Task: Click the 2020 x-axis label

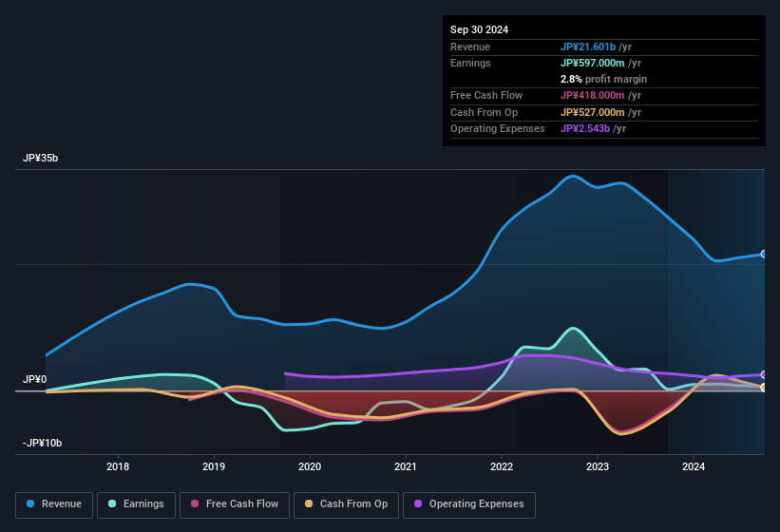Action: (x=310, y=466)
